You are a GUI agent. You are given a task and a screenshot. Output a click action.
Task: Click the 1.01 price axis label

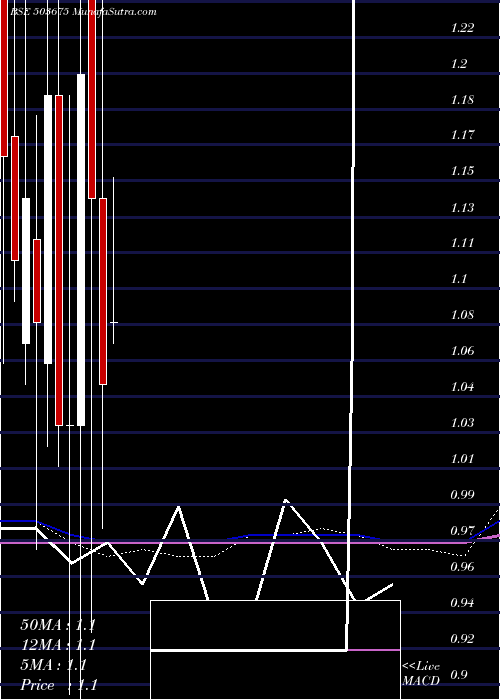(x=462, y=459)
